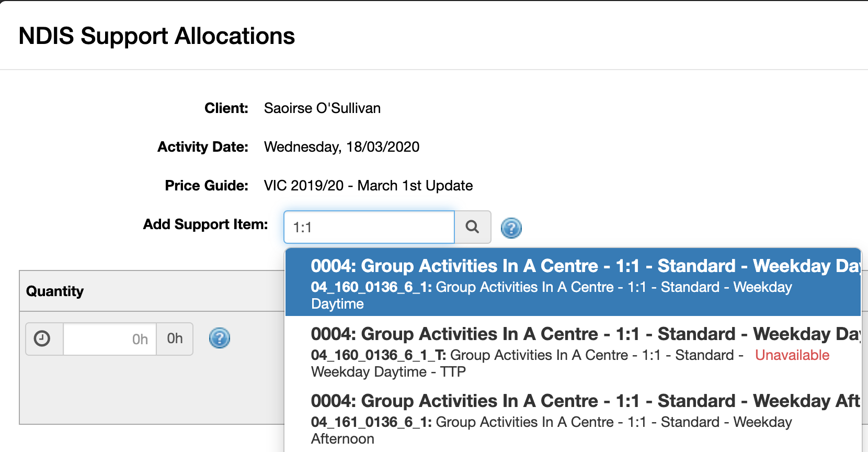868x452 pixels.
Task: Open help beside Add Support Item search
Action: (x=511, y=228)
